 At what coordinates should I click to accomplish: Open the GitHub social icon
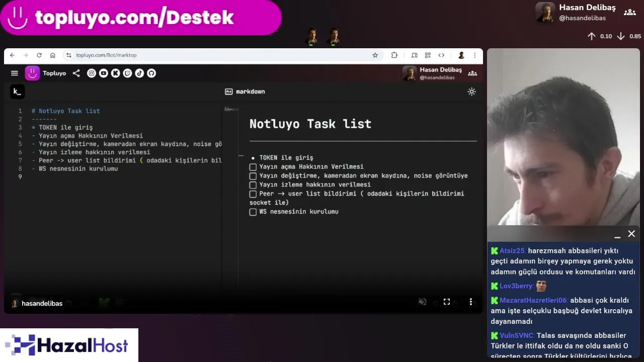coord(151,73)
